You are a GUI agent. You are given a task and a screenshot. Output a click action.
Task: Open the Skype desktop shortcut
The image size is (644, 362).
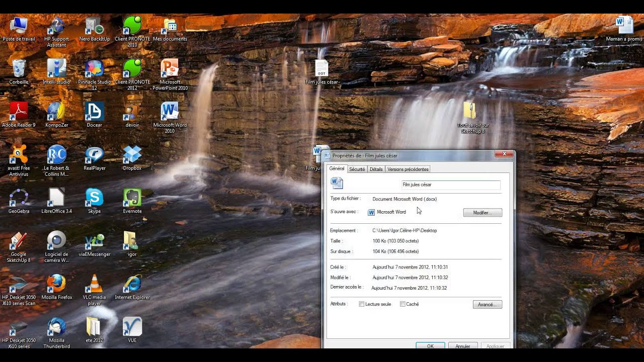[x=94, y=201]
